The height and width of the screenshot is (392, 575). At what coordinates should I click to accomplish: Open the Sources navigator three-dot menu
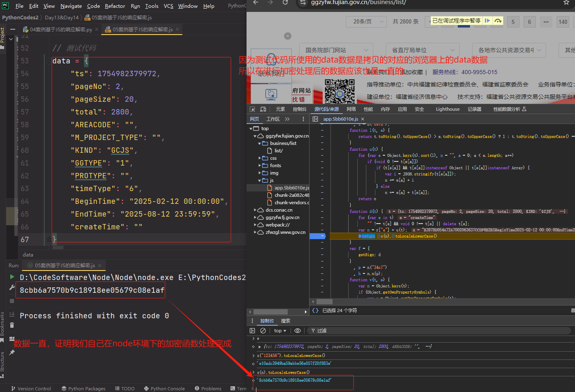303,119
